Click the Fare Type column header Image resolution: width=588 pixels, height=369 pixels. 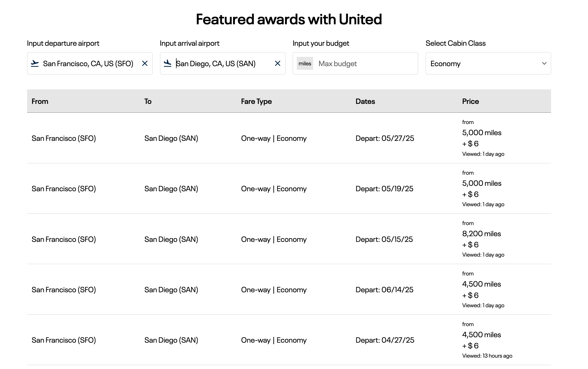pyautogui.click(x=256, y=101)
